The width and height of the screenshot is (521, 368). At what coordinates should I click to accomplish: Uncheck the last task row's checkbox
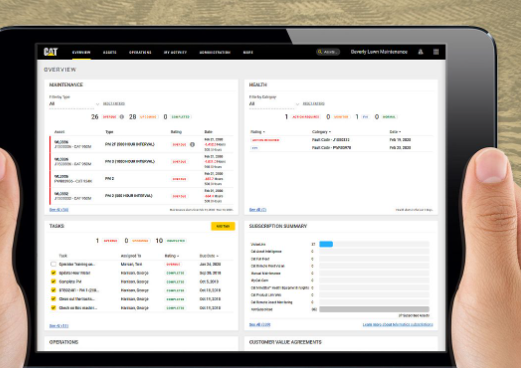pos(53,308)
